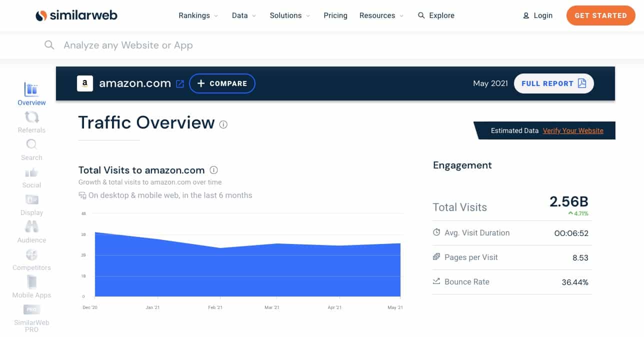This screenshot has width=644, height=337.
Task: Click the COMPARE button
Action: tap(222, 83)
